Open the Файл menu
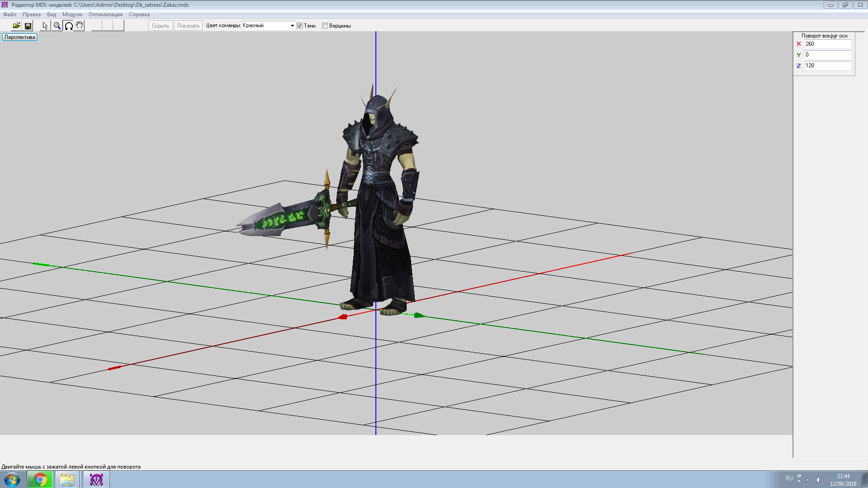Image resolution: width=868 pixels, height=488 pixels. 9,14
